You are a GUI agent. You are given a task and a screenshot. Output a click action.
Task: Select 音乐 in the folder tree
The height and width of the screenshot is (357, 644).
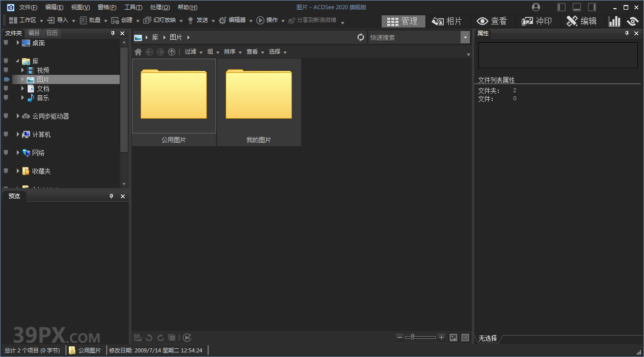[x=43, y=98]
